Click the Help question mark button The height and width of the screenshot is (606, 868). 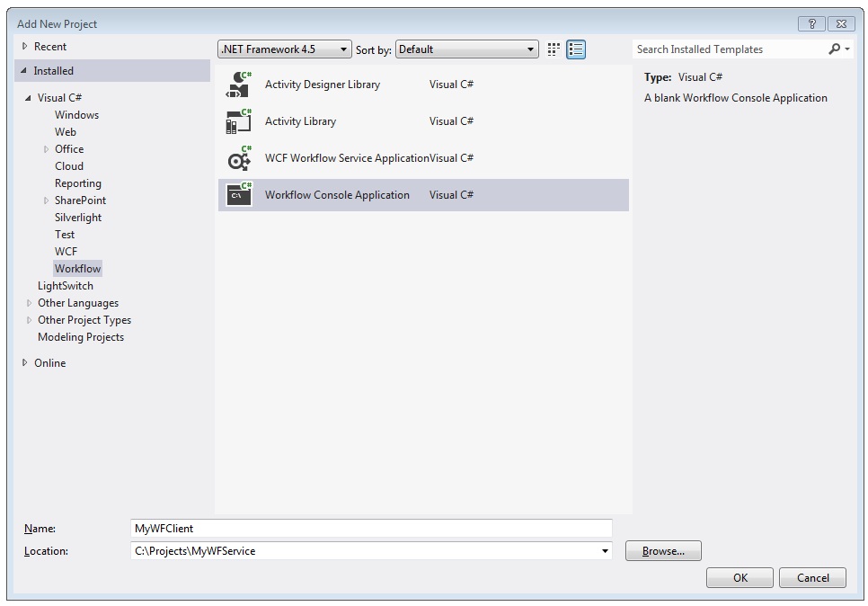[814, 23]
